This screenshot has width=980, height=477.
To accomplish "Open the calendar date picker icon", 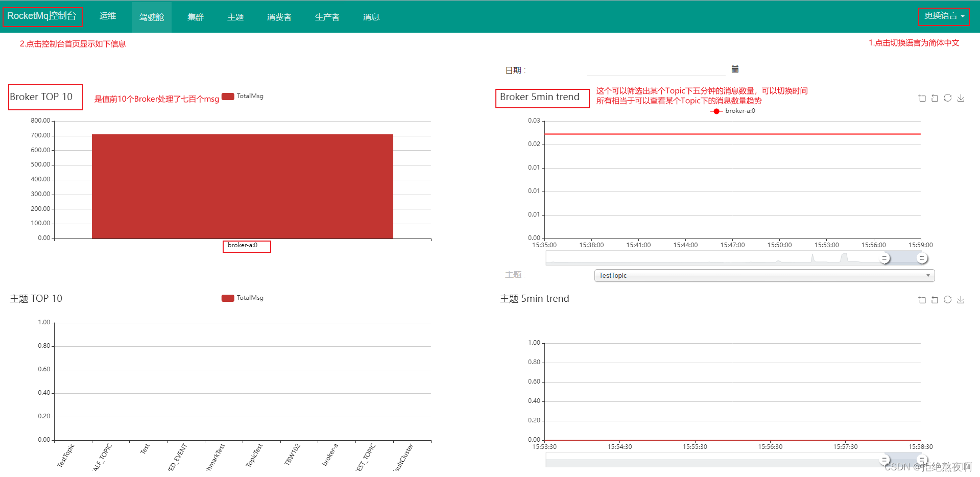I will click(735, 69).
